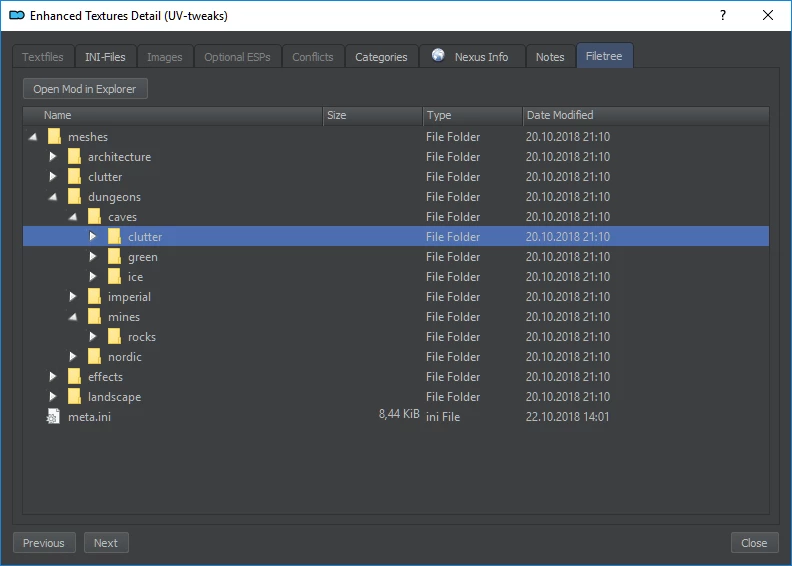Click the meshes folder icon

coord(54,136)
